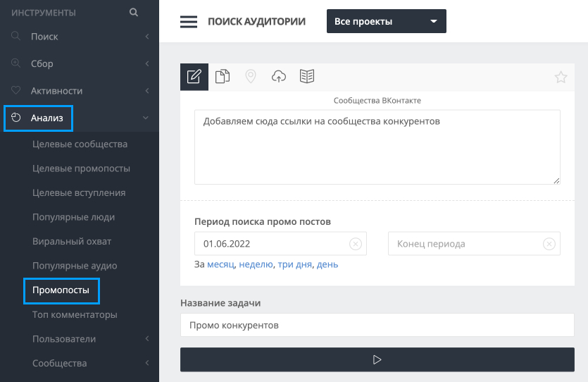
Task: Switch to the copy documents tab icon
Action: click(x=223, y=77)
